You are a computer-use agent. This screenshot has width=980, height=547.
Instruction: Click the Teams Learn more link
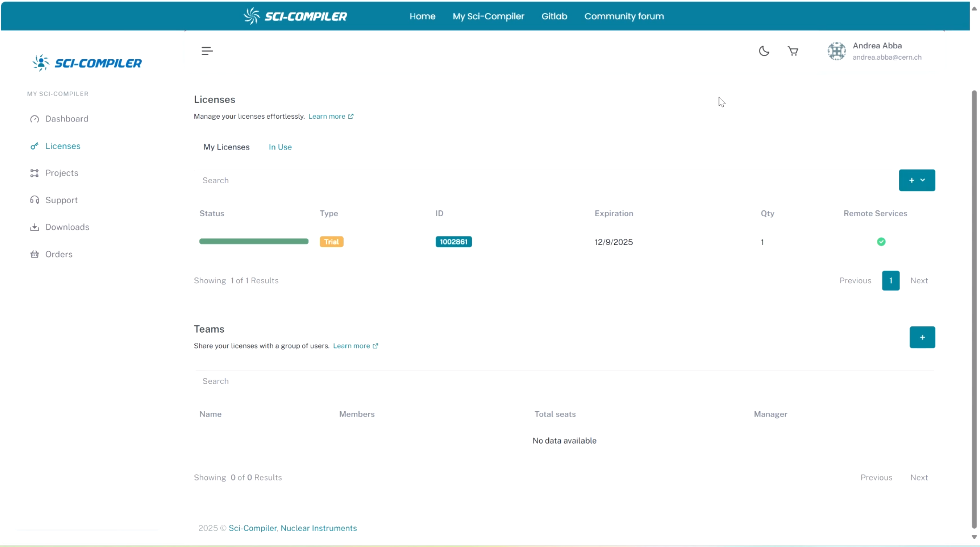tap(355, 346)
